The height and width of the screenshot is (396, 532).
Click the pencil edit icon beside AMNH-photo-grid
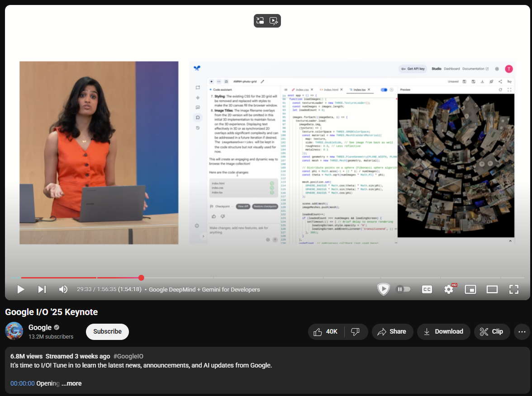coord(262,81)
